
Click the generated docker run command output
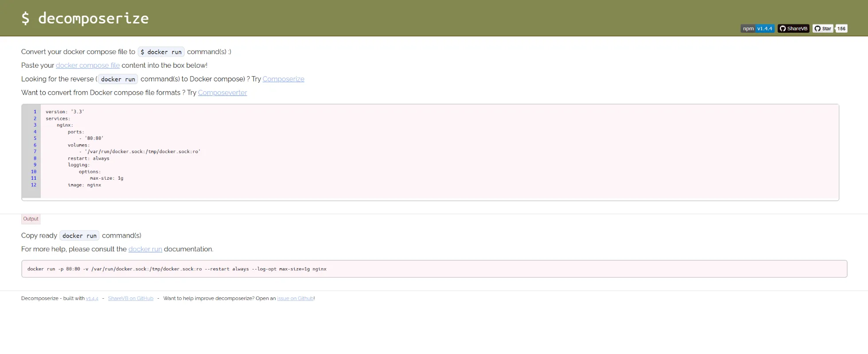click(177, 269)
